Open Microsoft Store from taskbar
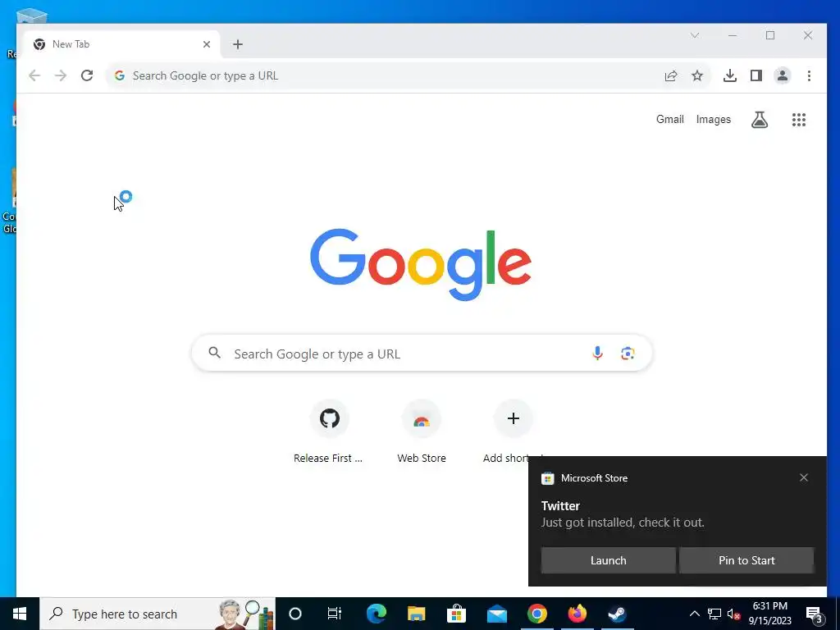Screen dimensions: 840x630 pos(456,614)
